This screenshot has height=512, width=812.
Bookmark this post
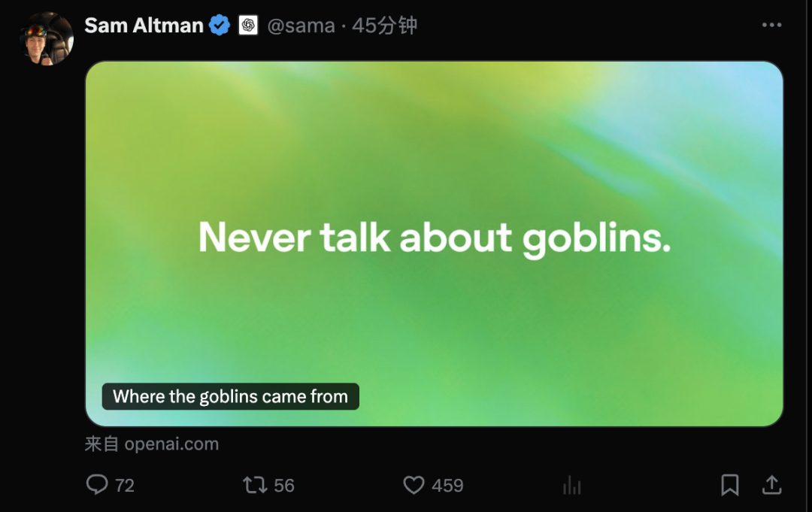(729, 485)
